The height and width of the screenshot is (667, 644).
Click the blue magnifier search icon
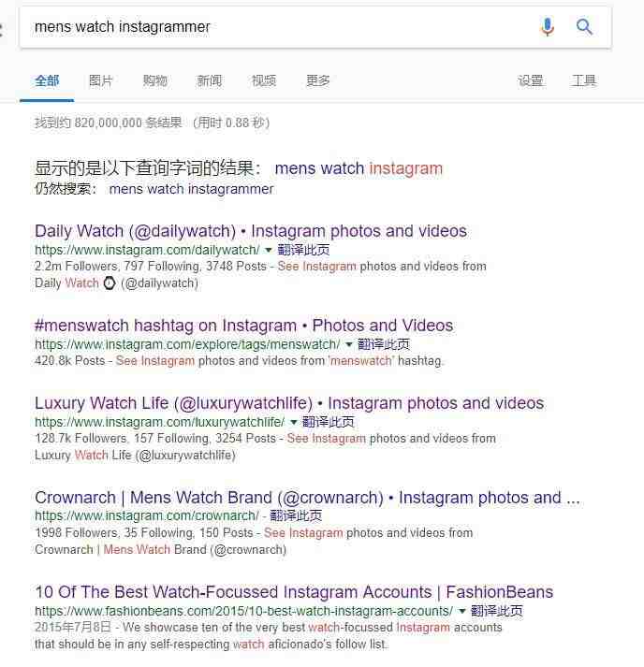[x=584, y=27]
